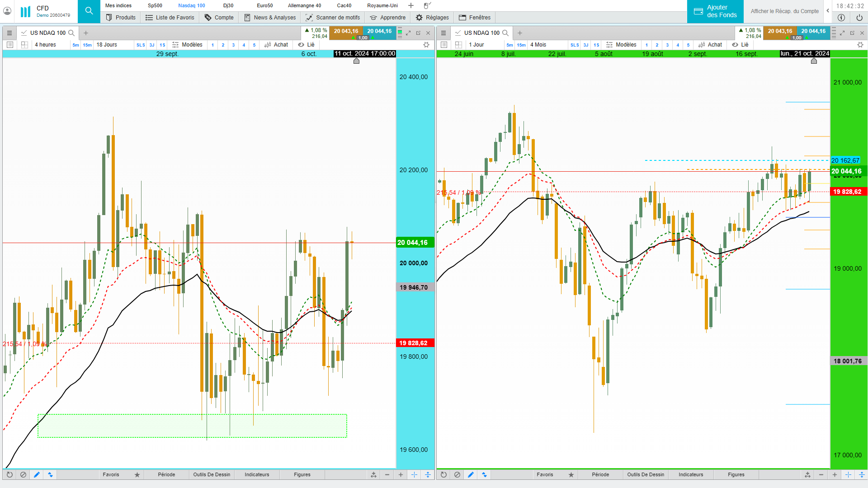This screenshot has width=868, height=488.
Task: Toggle the Lié eye icon on left chart
Action: click(301, 45)
